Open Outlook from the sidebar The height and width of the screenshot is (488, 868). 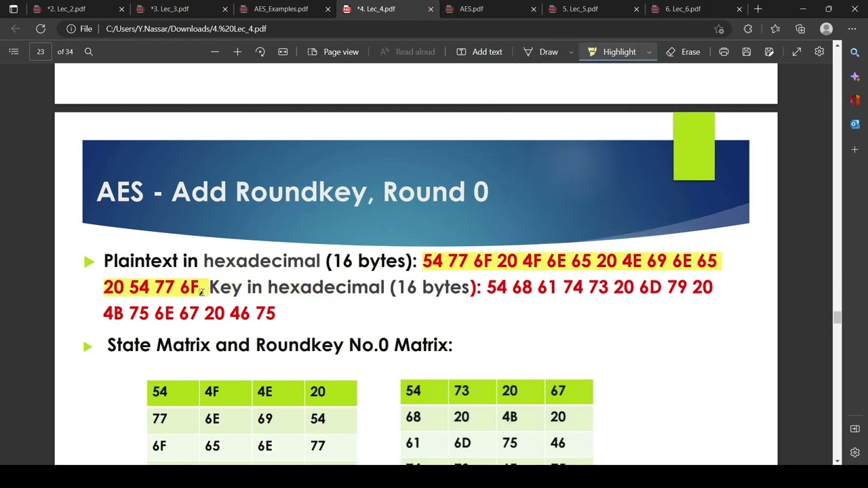(x=854, y=124)
